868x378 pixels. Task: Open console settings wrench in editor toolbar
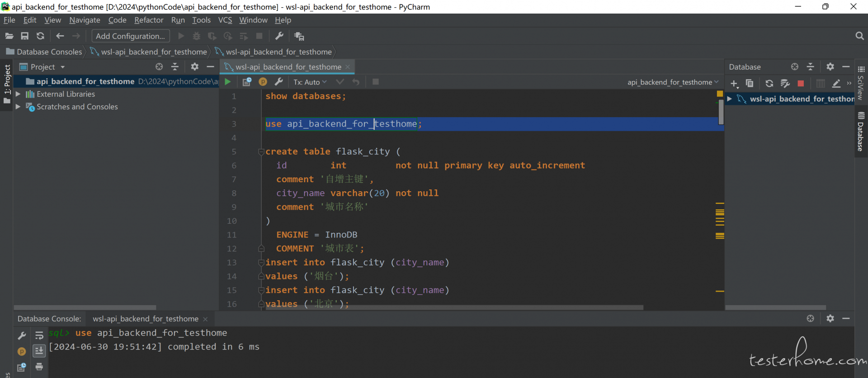click(279, 82)
